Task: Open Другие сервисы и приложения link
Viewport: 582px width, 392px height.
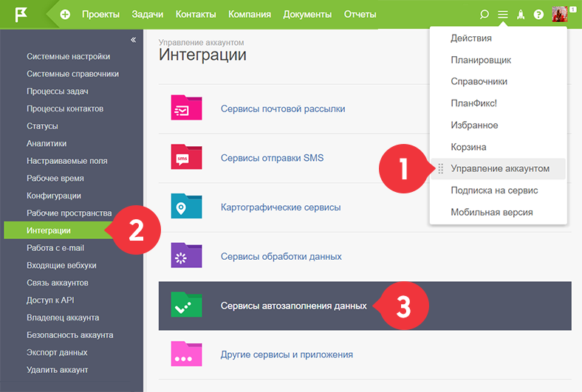Action: 287,355
